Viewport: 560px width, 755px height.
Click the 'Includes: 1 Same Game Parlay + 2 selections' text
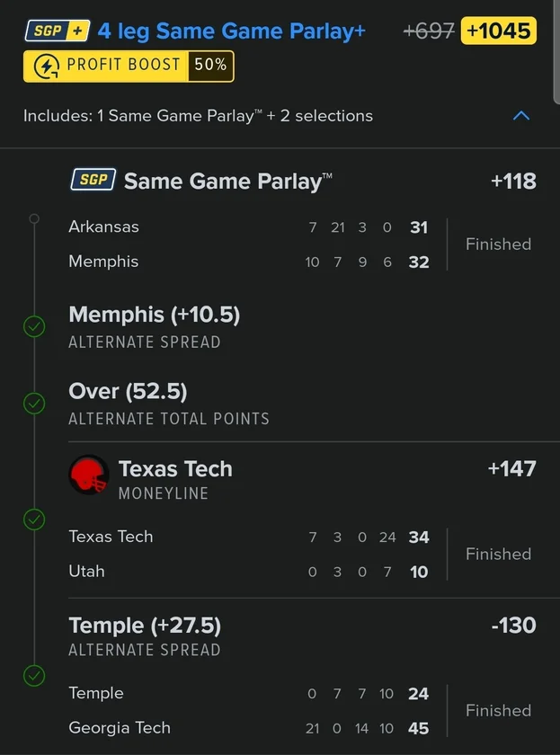click(198, 116)
